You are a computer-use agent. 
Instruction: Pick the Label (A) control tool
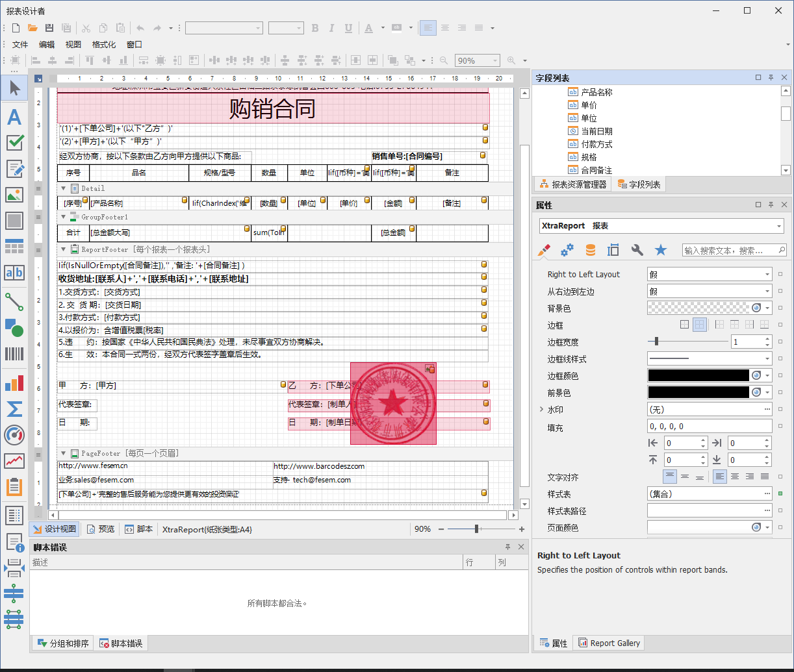pyautogui.click(x=14, y=117)
